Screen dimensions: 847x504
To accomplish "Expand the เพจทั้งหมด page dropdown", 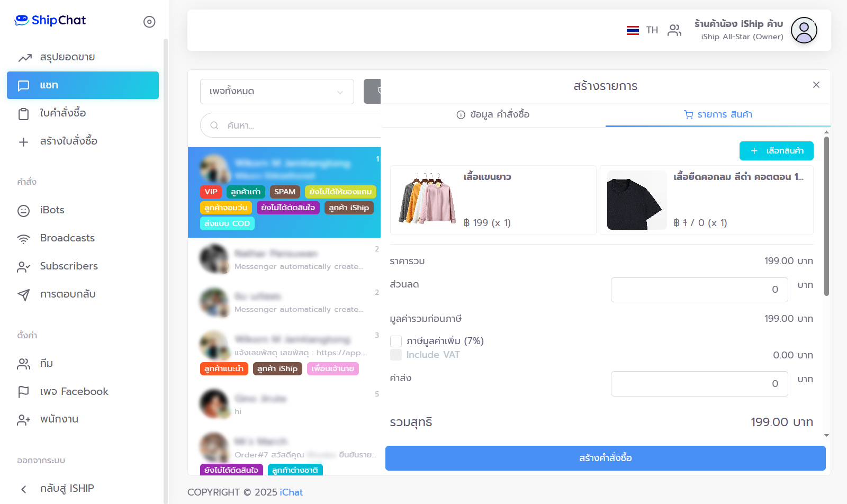I will pos(277,92).
